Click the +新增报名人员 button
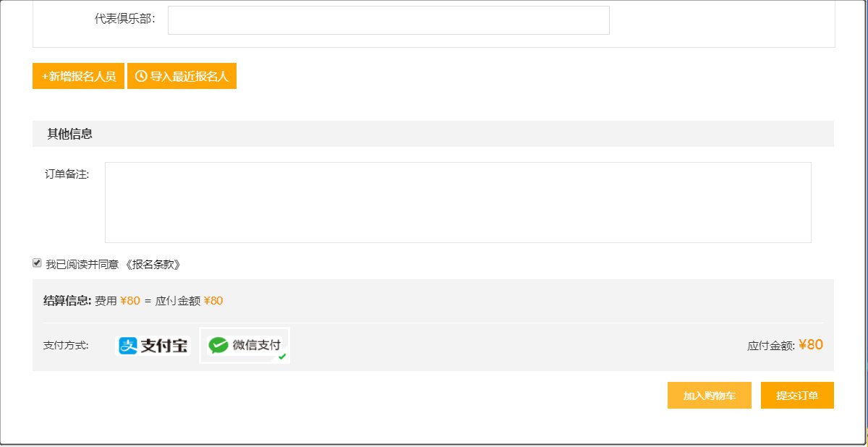 pos(78,76)
